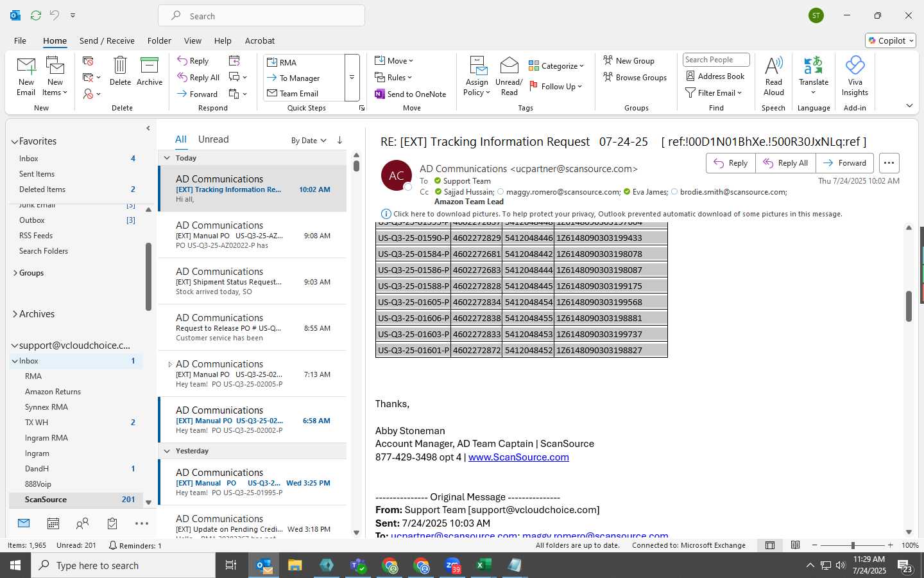Screen dimensions: 924x578
Task: Adjust the zoom slider in status bar
Action: 853,545
